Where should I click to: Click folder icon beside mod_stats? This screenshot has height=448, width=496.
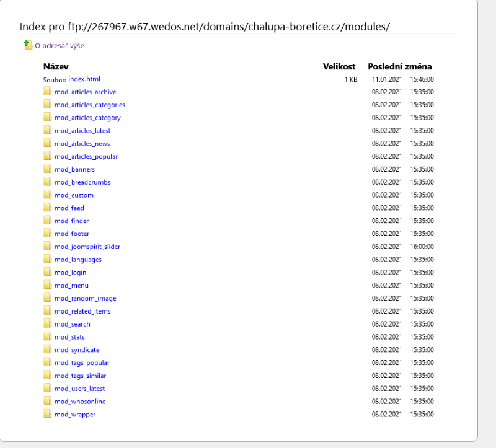[48, 336]
